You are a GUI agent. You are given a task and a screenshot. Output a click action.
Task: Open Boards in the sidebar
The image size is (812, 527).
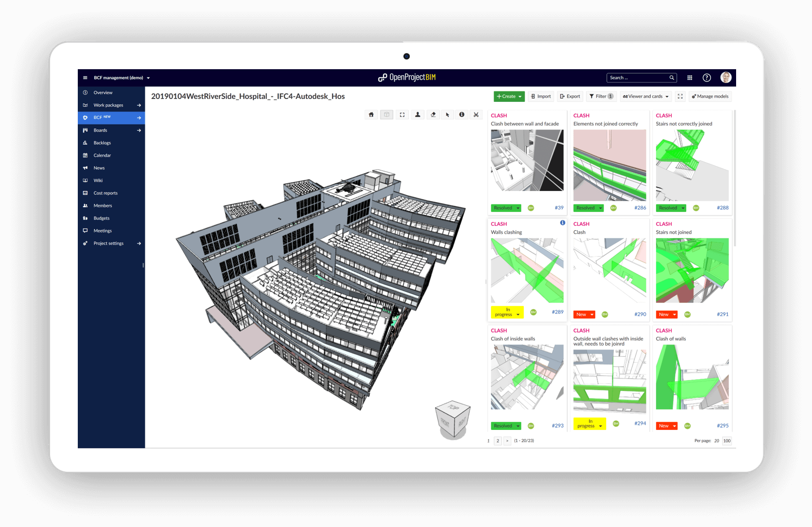point(101,130)
